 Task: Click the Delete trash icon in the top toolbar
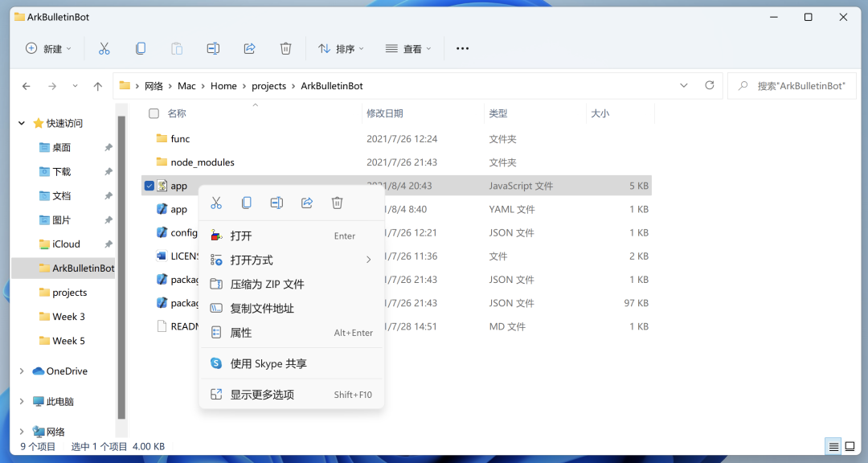[x=285, y=49]
